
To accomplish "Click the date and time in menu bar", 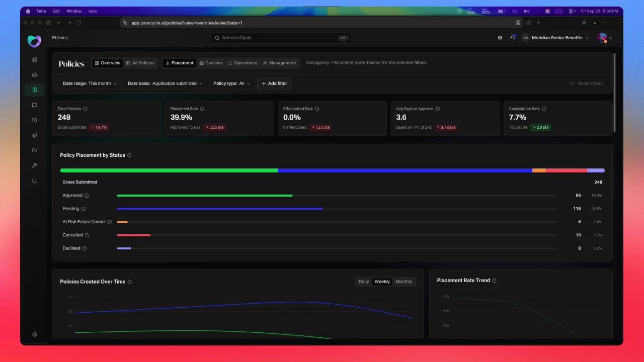I will (599, 11).
